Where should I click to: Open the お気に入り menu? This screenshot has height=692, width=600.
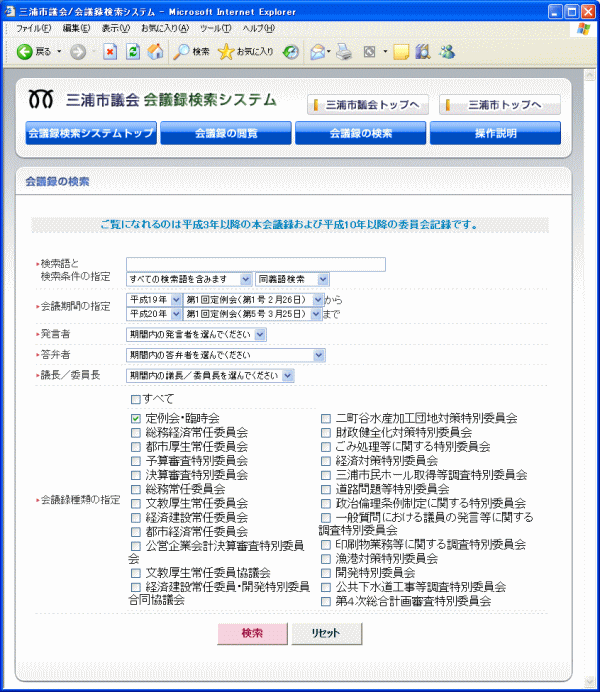coord(165,29)
